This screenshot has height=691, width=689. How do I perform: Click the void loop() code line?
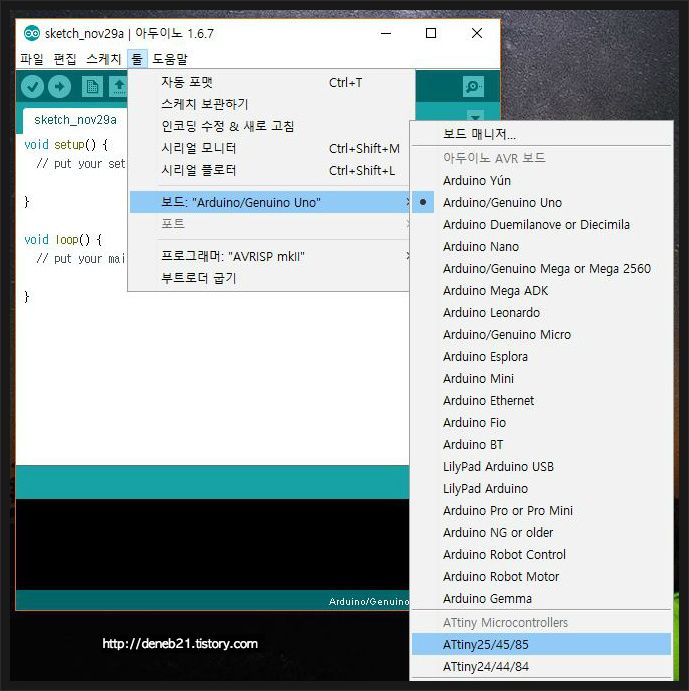coord(63,240)
